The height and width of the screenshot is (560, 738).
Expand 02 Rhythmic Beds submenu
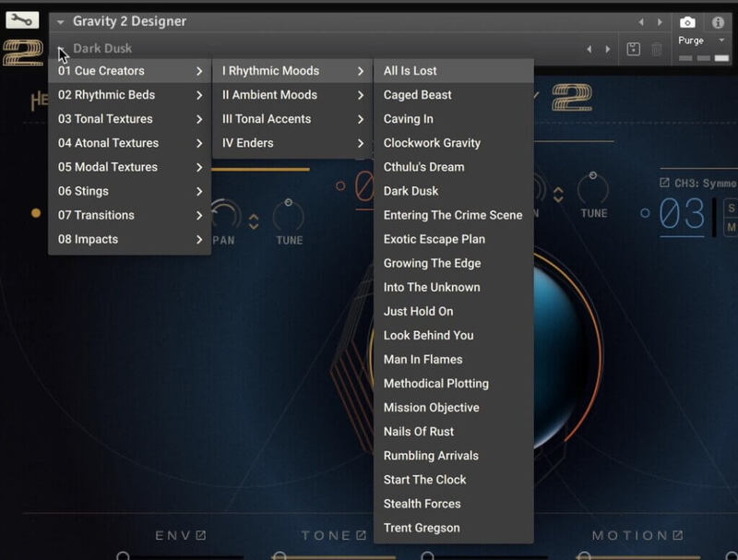coord(129,95)
